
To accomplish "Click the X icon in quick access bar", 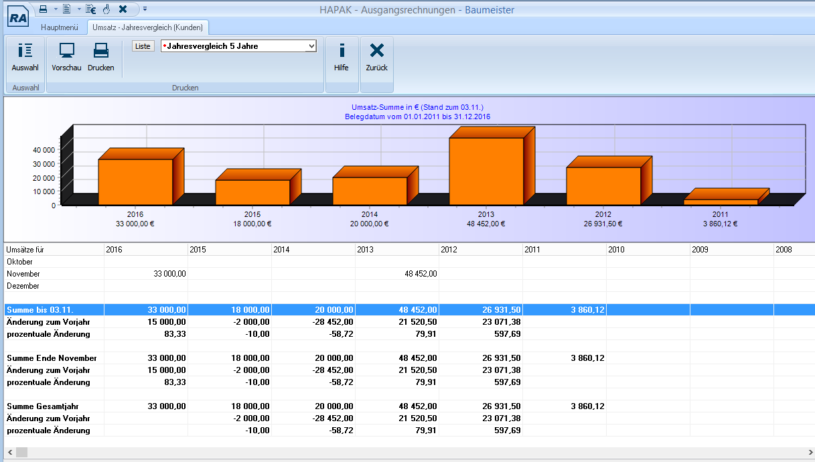I will [123, 9].
